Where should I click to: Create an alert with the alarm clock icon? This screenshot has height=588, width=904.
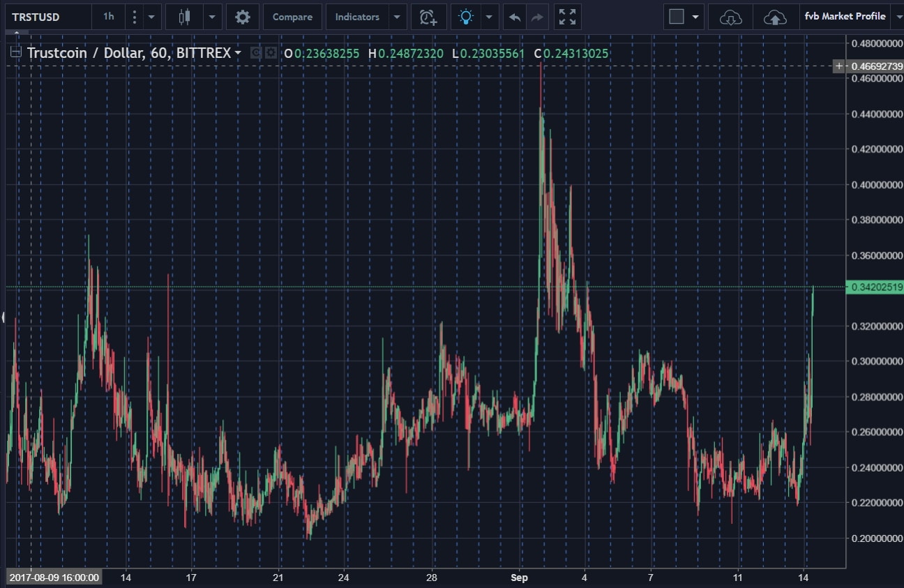pyautogui.click(x=428, y=17)
